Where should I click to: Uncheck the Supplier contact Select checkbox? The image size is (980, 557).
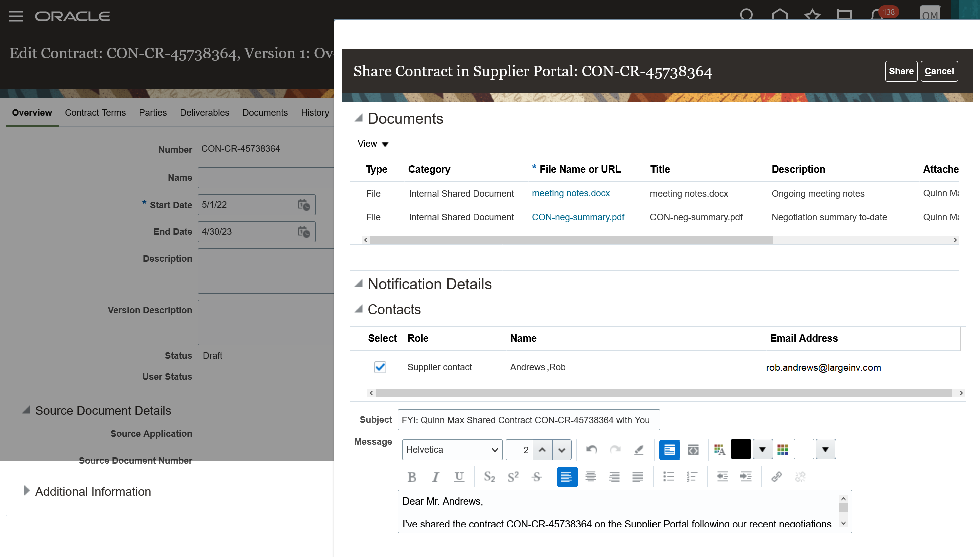[380, 367]
